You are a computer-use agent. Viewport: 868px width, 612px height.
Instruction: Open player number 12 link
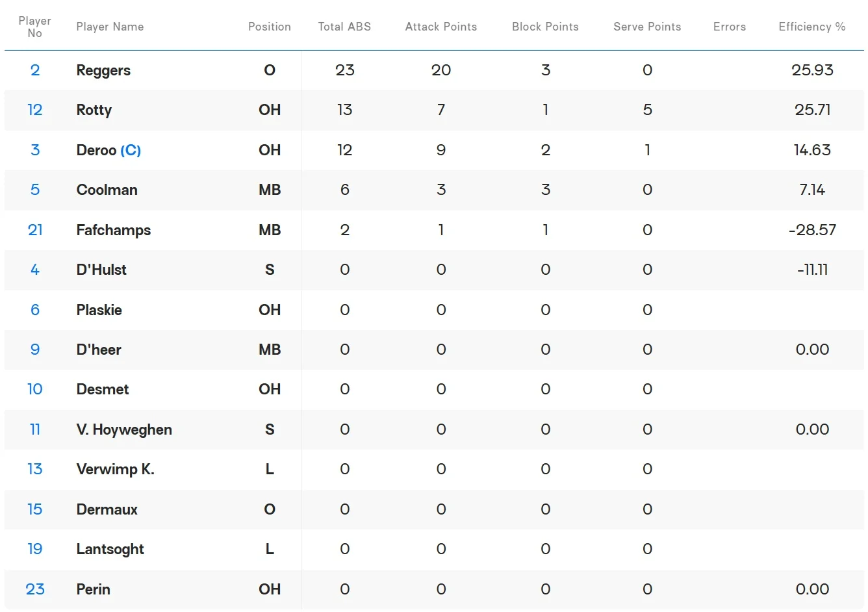(35, 110)
